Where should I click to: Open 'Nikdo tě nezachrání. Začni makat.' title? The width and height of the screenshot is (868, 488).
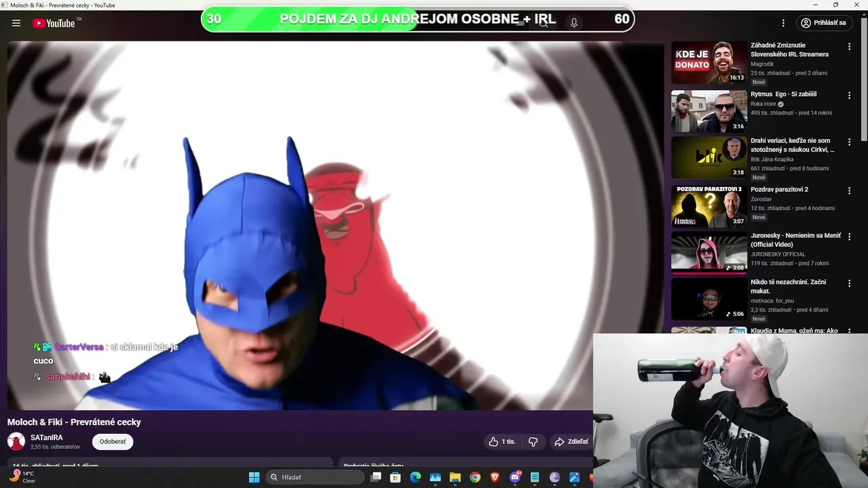point(788,286)
